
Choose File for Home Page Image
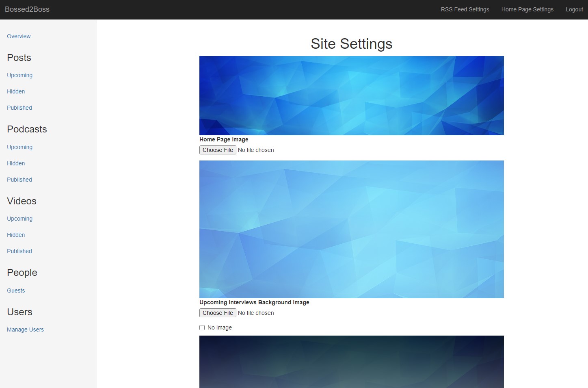click(218, 150)
